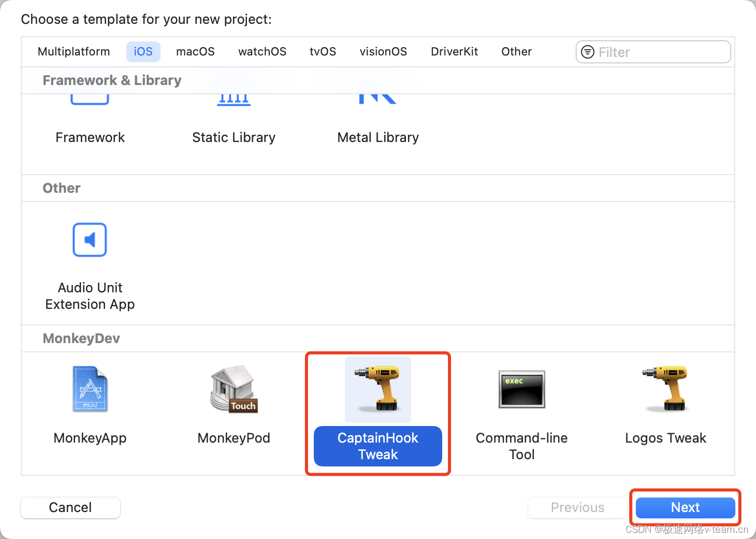Click the filter icon in search field
This screenshot has width=756, height=539.
coord(588,52)
